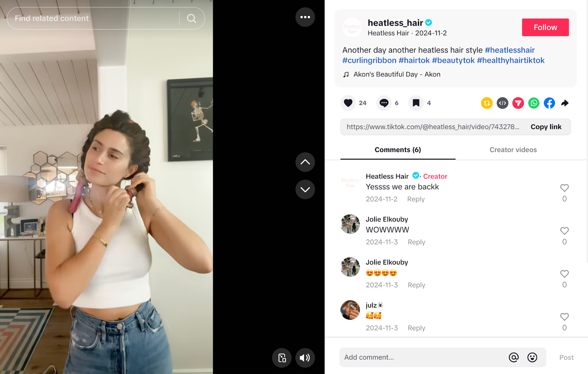Mute the video sound
The image size is (588, 374).
click(305, 358)
